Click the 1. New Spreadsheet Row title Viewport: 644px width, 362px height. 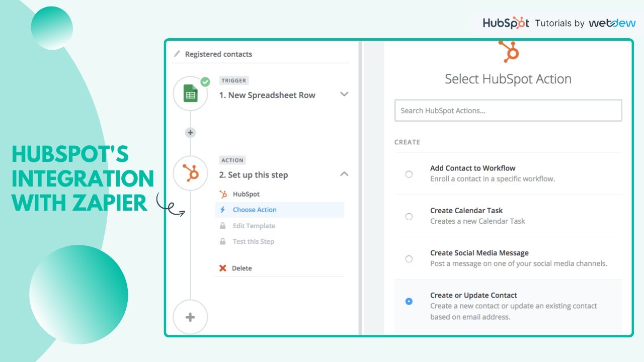tap(267, 95)
